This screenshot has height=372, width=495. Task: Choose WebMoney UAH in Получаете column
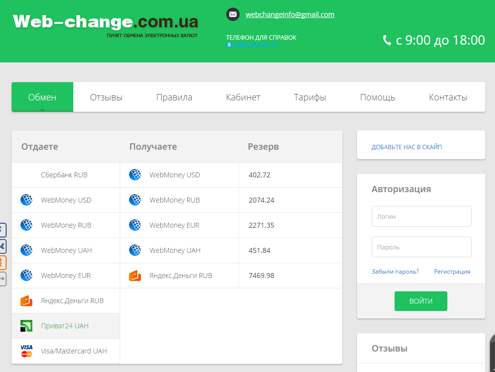pos(179,250)
